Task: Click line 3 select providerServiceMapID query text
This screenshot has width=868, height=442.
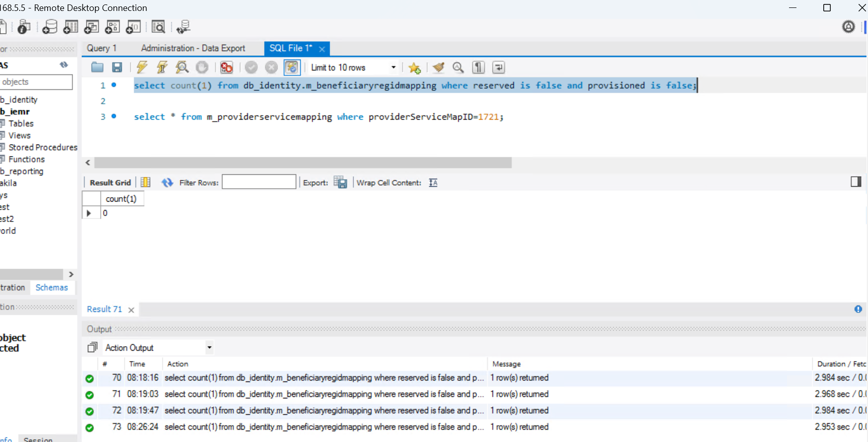Action: (x=318, y=117)
